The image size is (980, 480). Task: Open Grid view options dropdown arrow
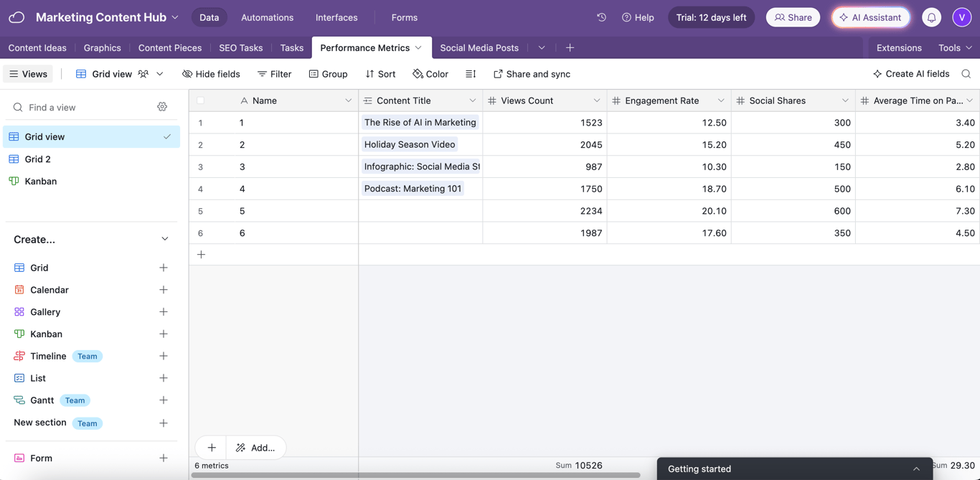[160, 74]
